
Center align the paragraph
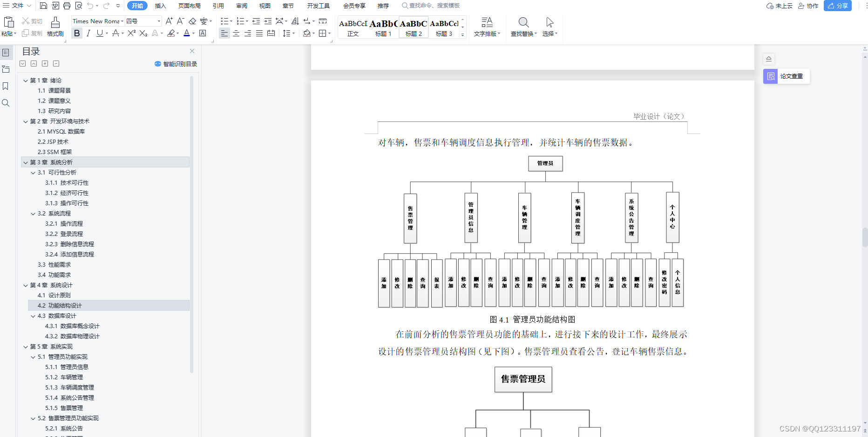click(236, 33)
